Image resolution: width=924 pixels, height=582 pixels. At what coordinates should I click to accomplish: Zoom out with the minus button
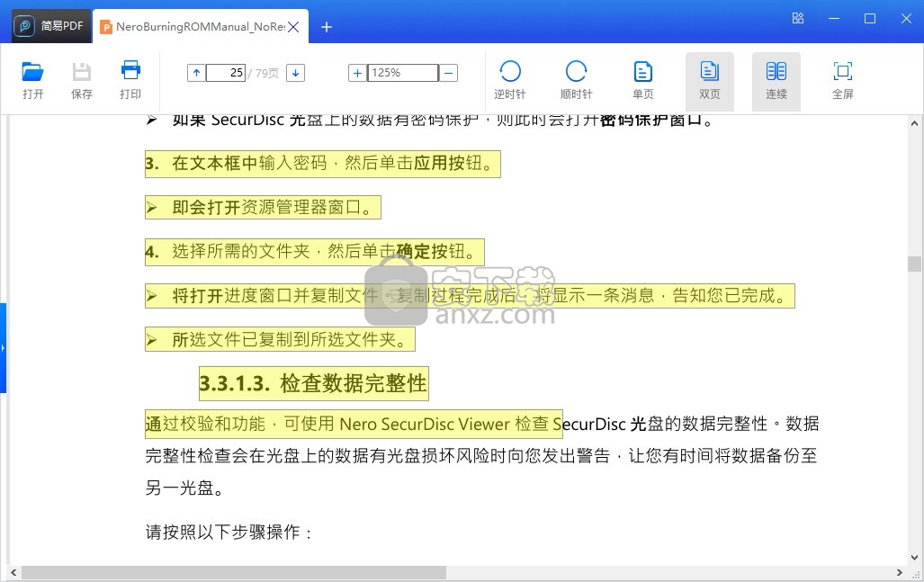click(448, 73)
